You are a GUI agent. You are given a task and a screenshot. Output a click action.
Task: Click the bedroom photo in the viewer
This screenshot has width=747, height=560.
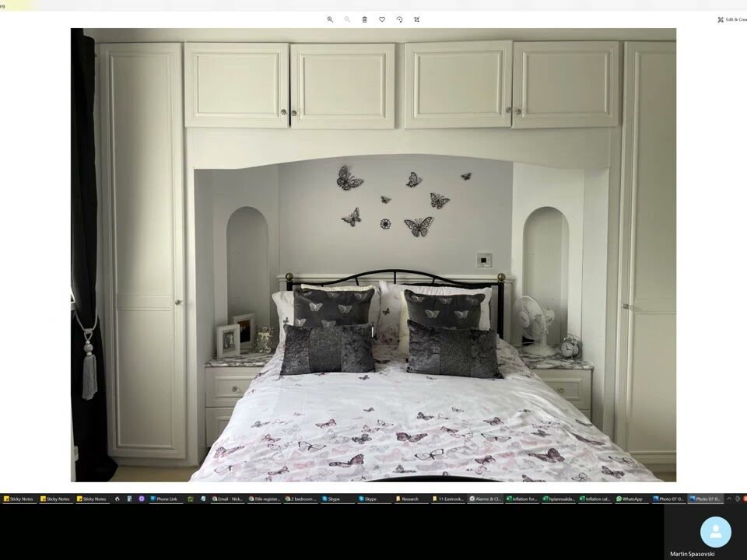[373, 255]
